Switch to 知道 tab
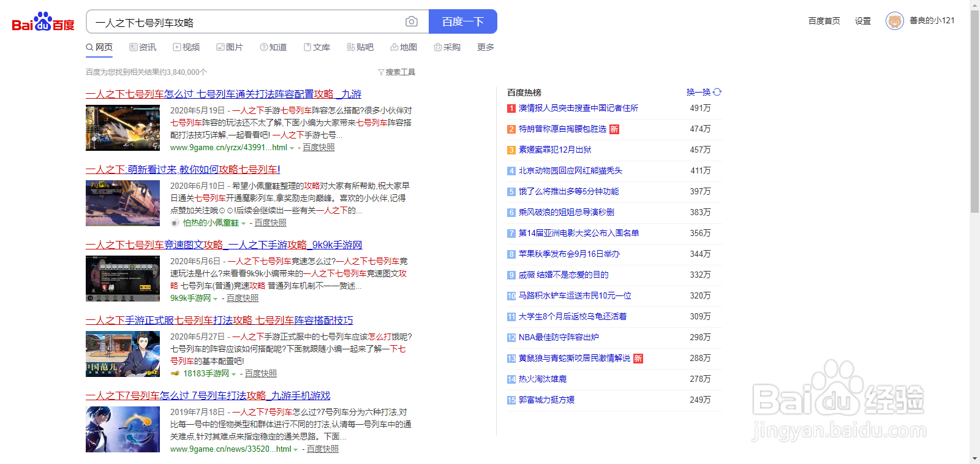 pos(273,47)
